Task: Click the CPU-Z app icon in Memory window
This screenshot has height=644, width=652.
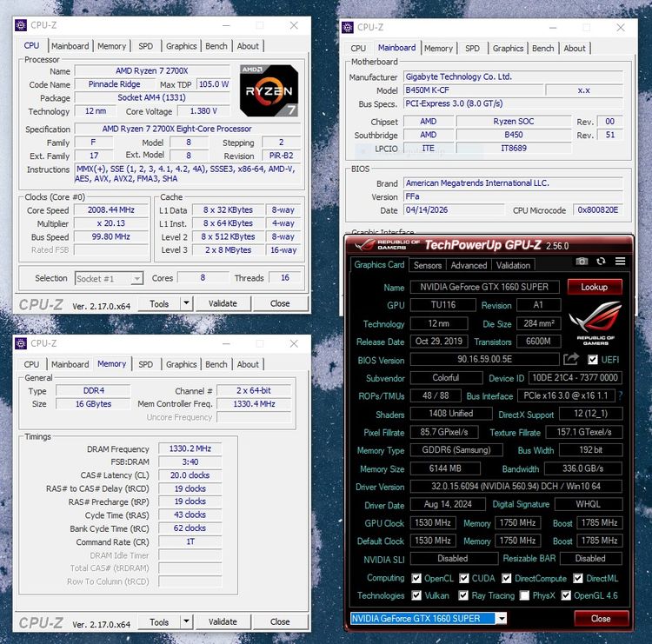Action: 21,343
